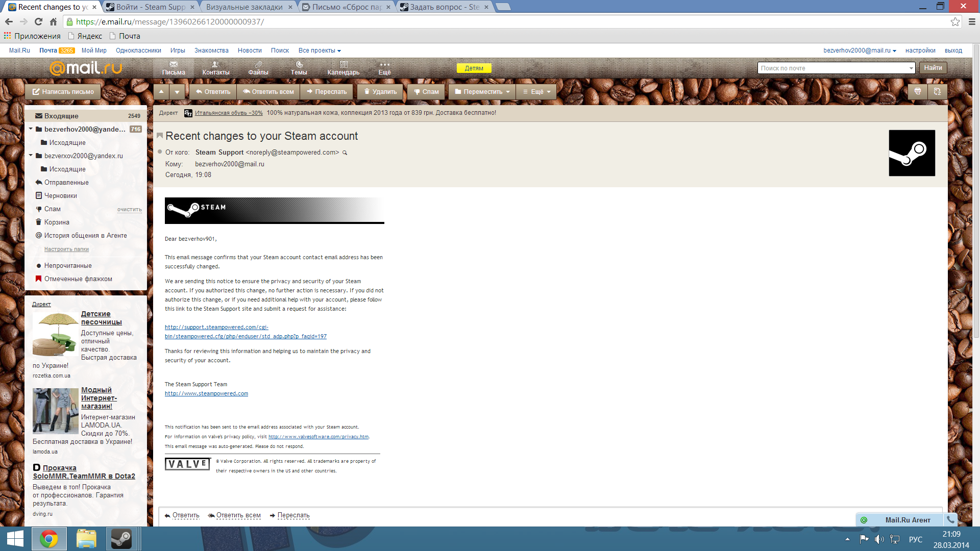
Task: Click очистить to empty Spam
Action: click(x=130, y=209)
